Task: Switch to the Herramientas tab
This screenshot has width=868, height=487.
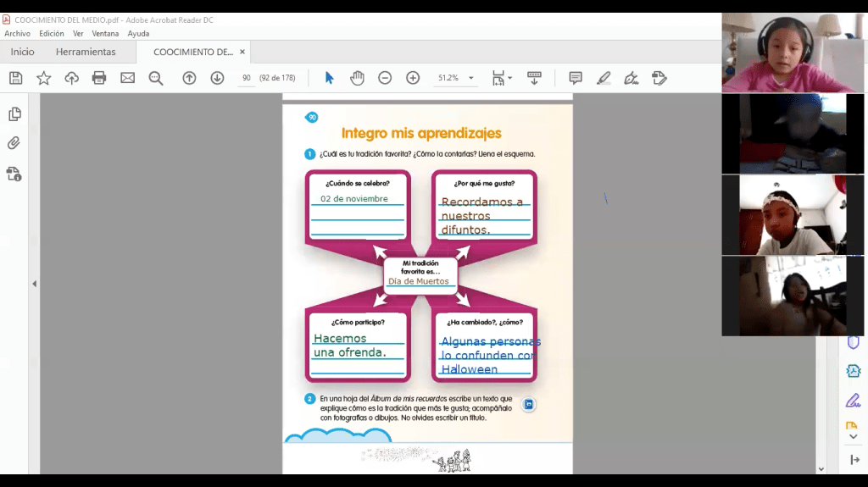Action: click(86, 52)
